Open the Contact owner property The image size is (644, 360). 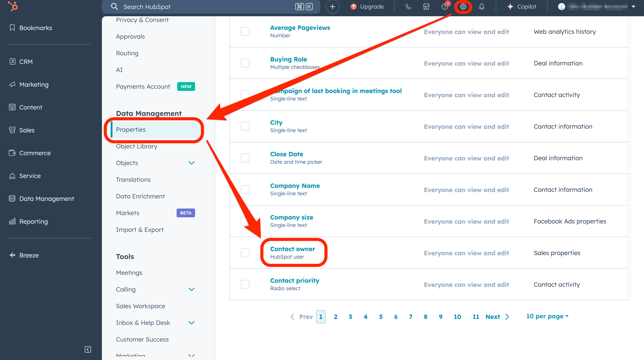292,249
